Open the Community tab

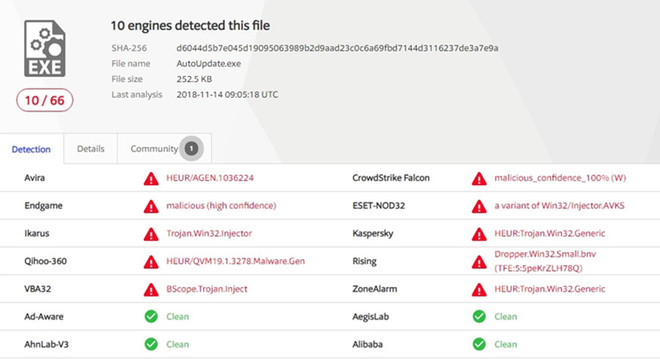[165, 149]
